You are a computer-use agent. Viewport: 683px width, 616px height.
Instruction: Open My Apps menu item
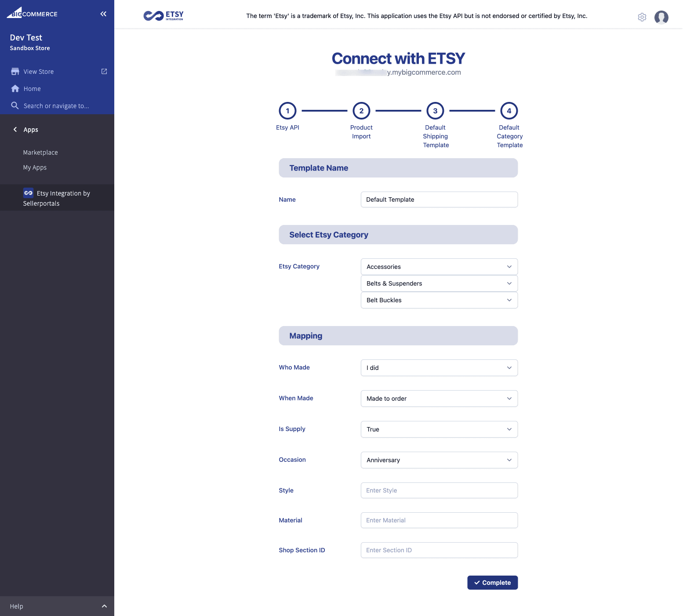35,167
